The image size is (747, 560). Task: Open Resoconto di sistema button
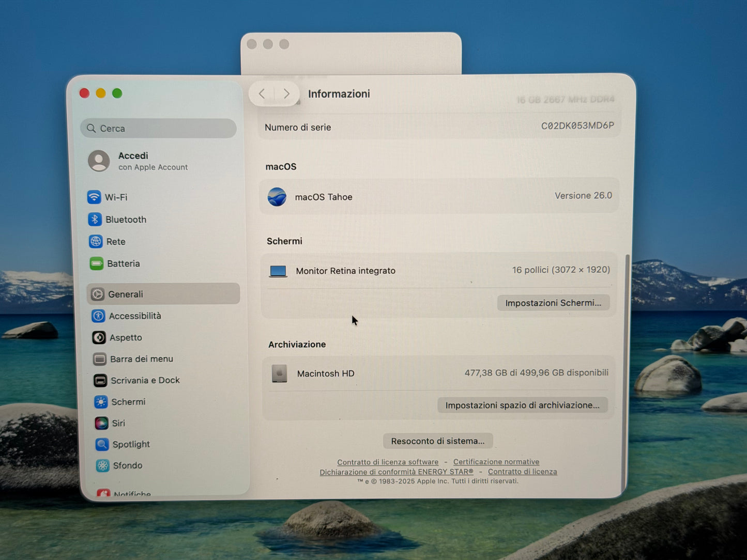(x=438, y=441)
